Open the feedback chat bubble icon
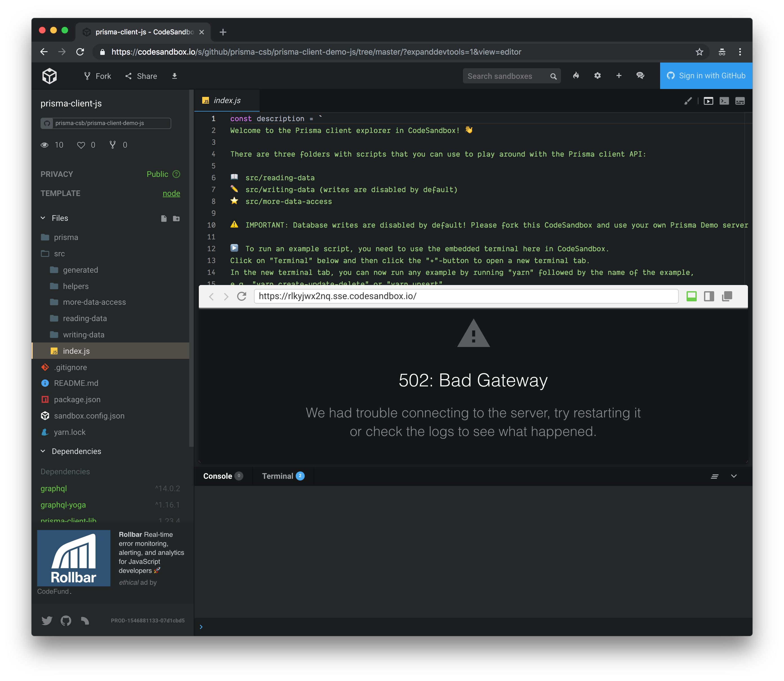784x681 pixels. [x=640, y=76]
